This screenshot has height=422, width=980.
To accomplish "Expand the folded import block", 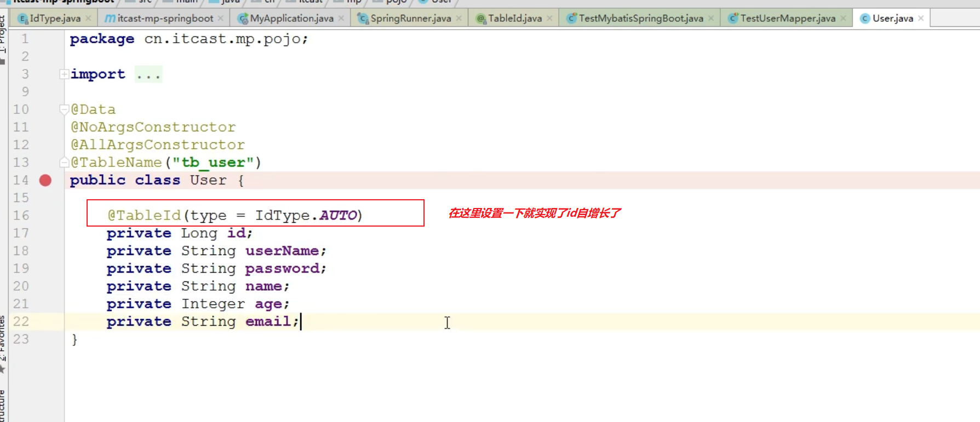I will [64, 74].
